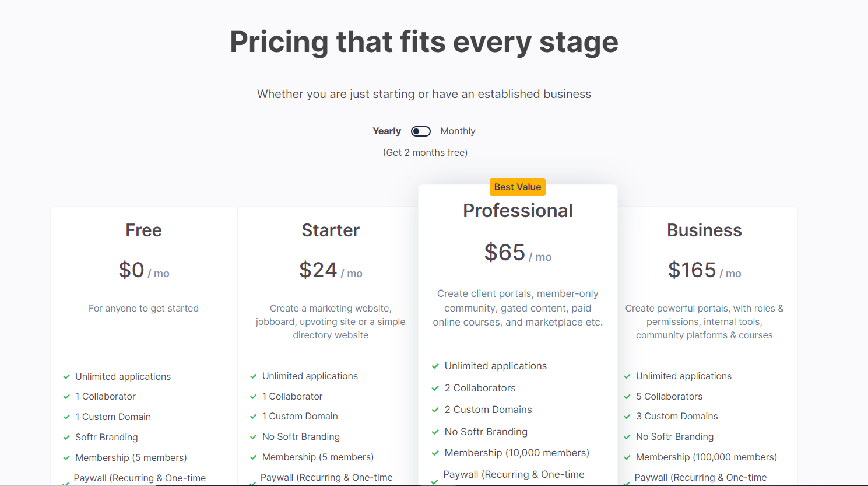The width and height of the screenshot is (868, 486).
Task: Click checkmark beside Starter plan 1 Custom Domain
Action: point(254,417)
